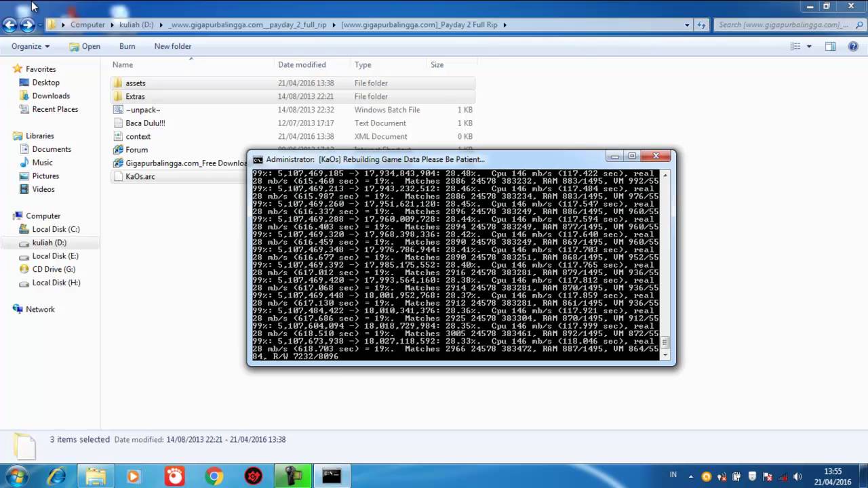Switch to the command prompt taskbar icon
This screenshot has width=868, height=488.
[332, 476]
